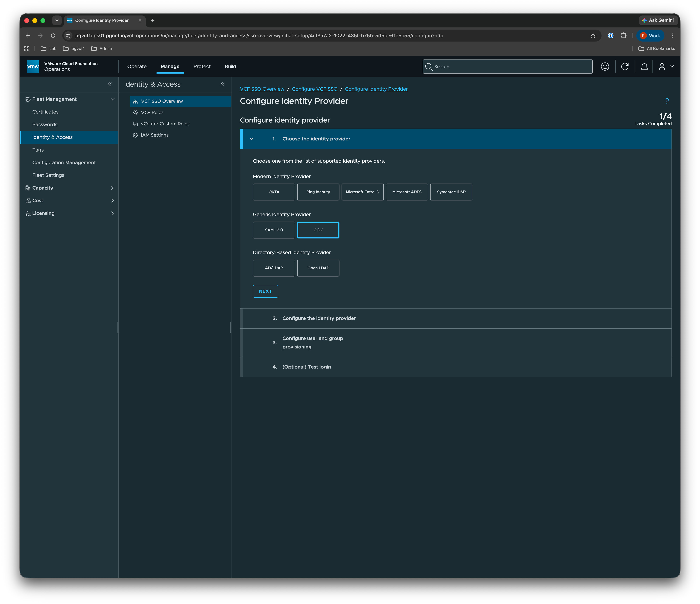Open Passwords under Fleet Management
This screenshot has height=604, width=700.
[x=45, y=124]
